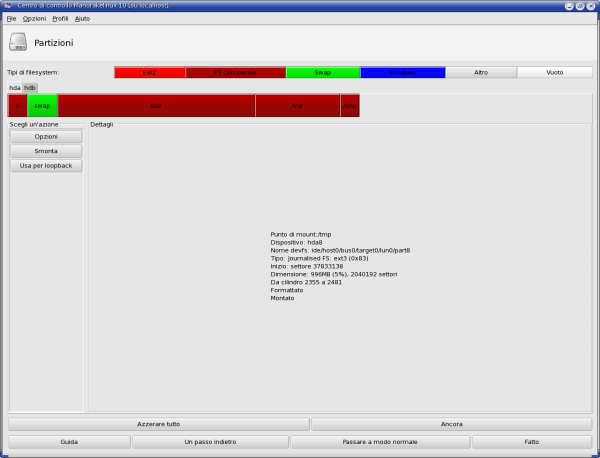This screenshot has width=600, height=458.
Task: Click the red Ext2 filesystem type button
Action: 149,73
